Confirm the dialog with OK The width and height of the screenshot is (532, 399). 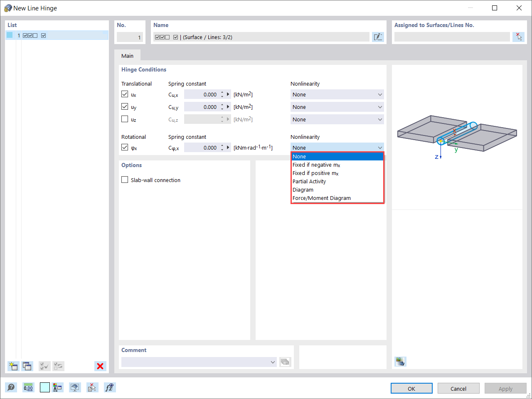(x=411, y=388)
